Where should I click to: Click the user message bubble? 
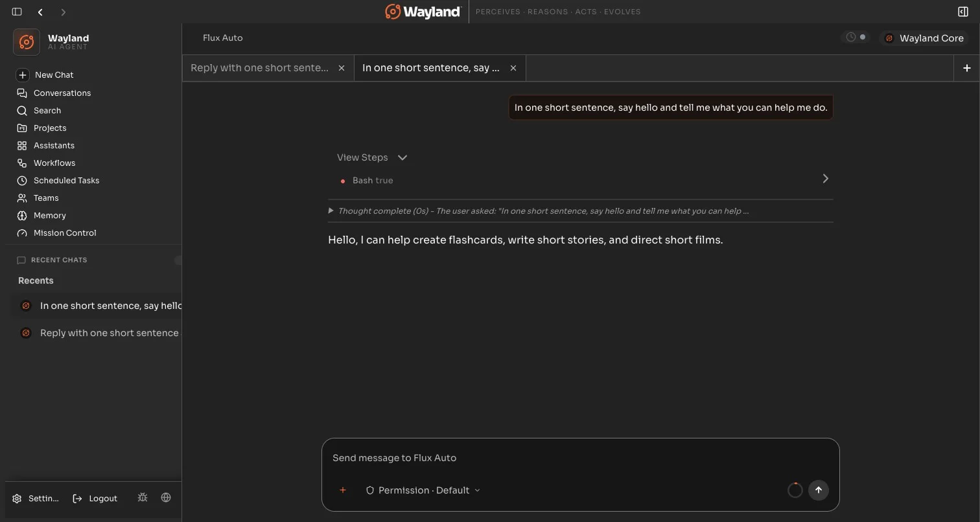[671, 108]
